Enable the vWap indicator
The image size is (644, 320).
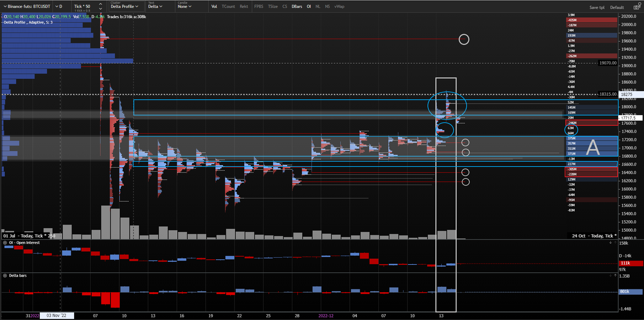click(x=339, y=7)
